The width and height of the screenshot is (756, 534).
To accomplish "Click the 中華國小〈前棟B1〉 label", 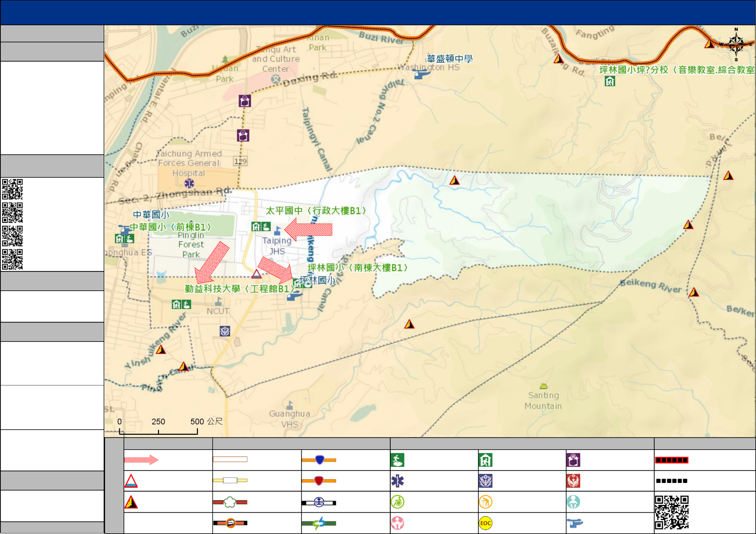I will (171, 227).
